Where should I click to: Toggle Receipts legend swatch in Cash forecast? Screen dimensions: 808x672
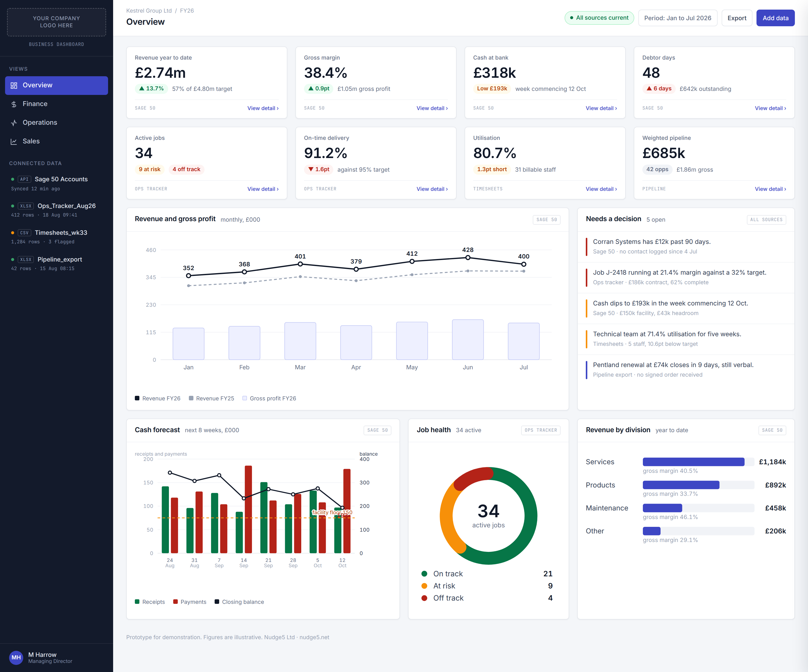click(137, 602)
